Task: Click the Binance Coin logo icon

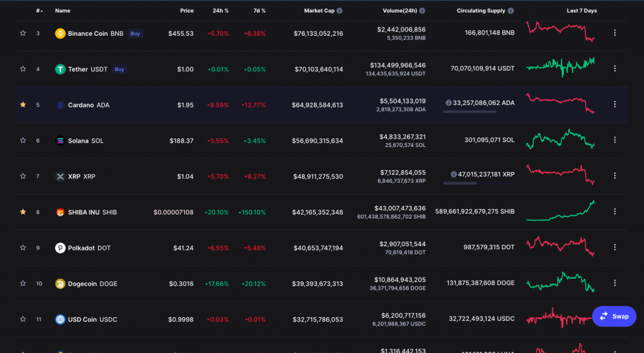Action: (60, 34)
